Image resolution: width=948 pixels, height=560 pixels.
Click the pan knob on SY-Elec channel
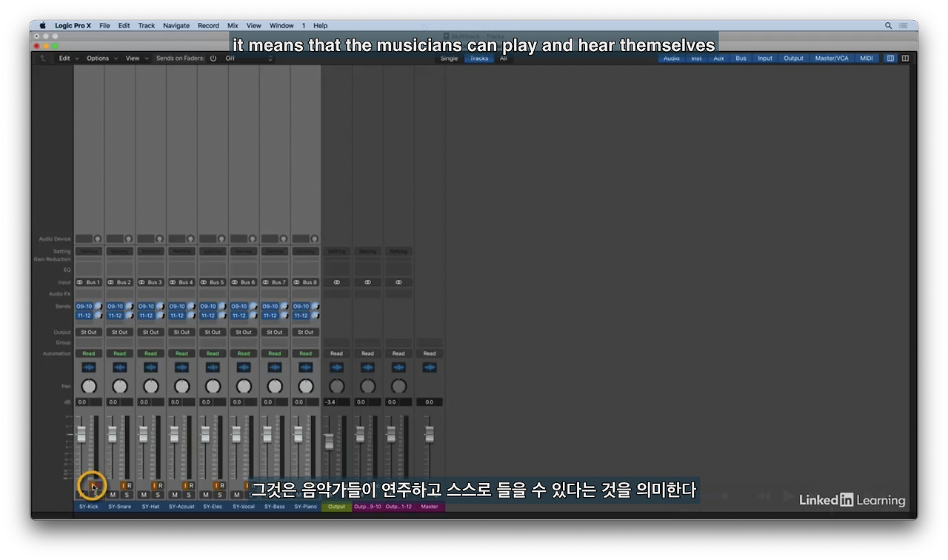213,386
